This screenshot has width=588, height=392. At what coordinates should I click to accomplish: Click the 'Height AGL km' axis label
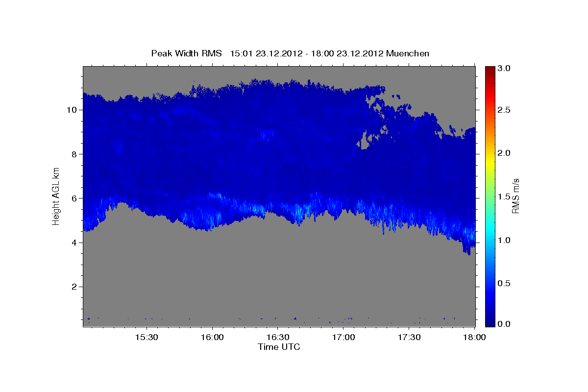[x=56, y=196]
